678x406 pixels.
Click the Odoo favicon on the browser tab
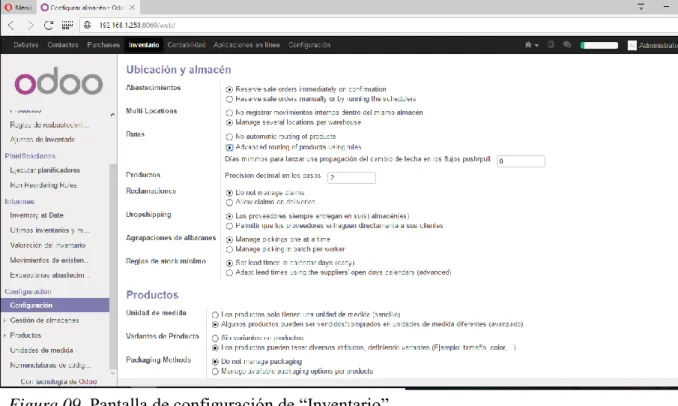tap(45, 7)
